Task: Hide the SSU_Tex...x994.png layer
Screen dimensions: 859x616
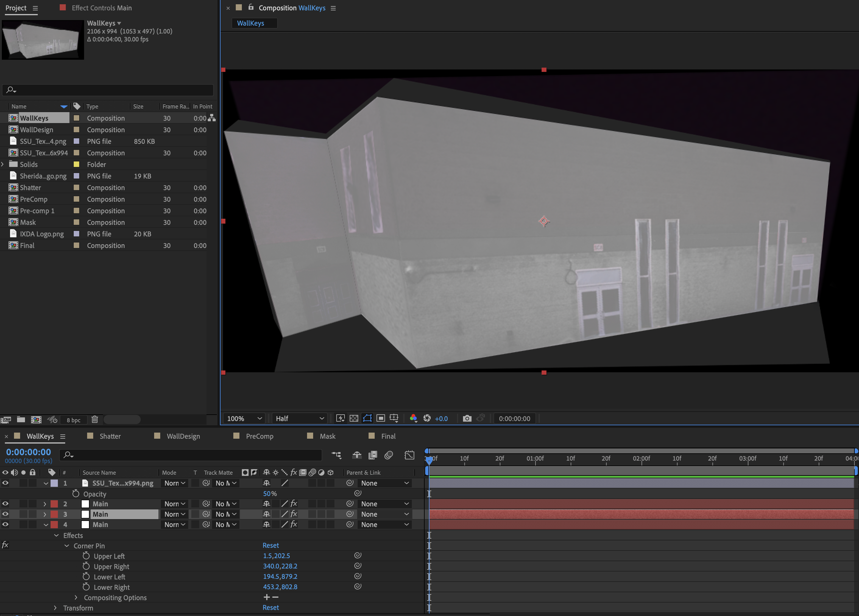Action: coord(5,483)
